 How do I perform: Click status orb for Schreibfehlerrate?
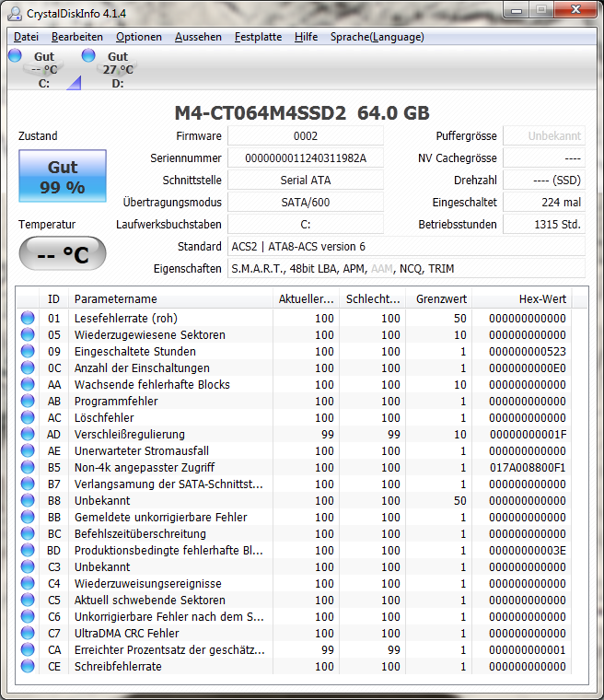coord(28,666)
